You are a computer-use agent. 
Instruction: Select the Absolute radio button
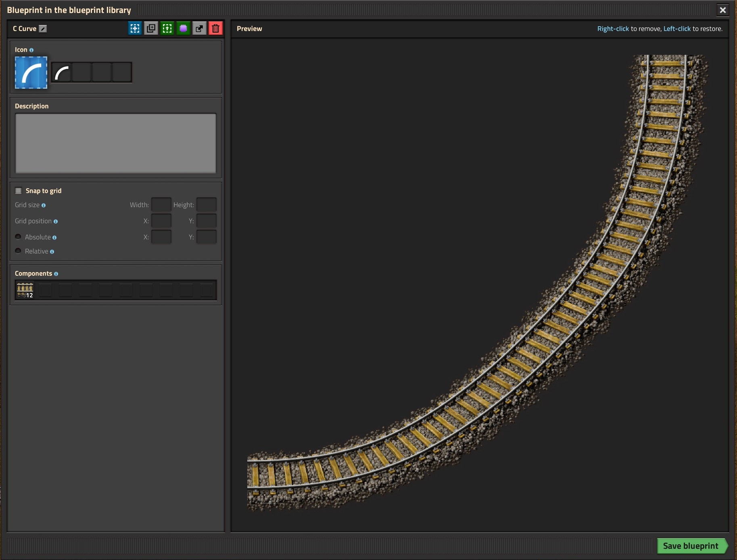[18, 237]
